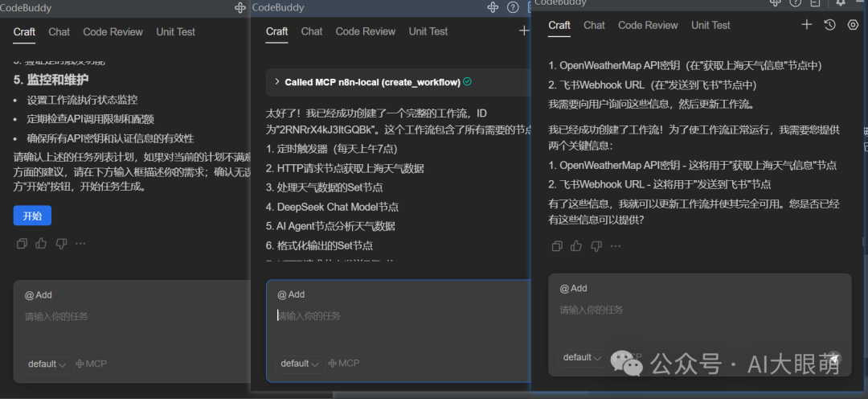Switch to Unit Test tab in middle panel
Screen dimensions: 868x399
pyautogui.click(x=428, y=31)
